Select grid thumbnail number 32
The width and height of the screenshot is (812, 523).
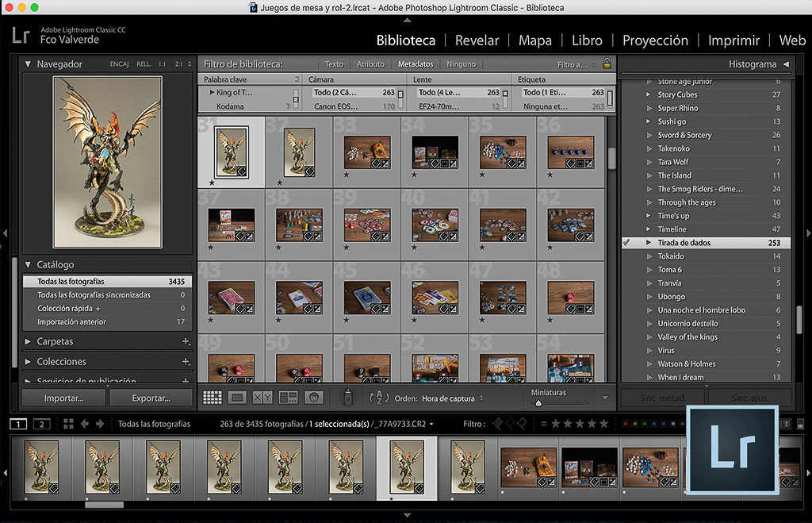(x=299, y=152)
